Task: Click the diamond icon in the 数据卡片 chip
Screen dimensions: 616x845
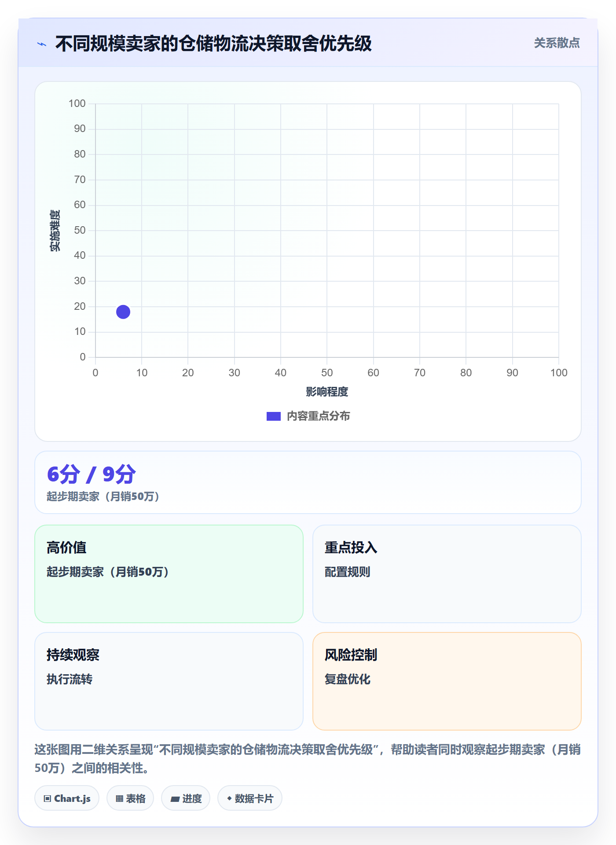Action: point(229,798)
